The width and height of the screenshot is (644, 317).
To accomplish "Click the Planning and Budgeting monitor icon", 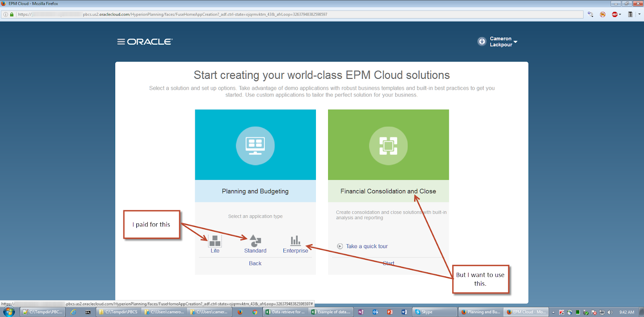I will (255, 145).
